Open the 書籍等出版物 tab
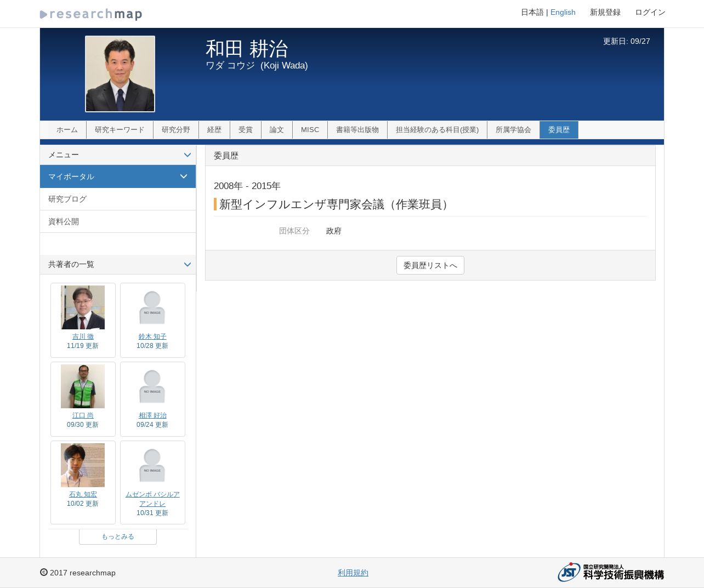704x588 pixels. pyautogui.click(x=357, y=130)
